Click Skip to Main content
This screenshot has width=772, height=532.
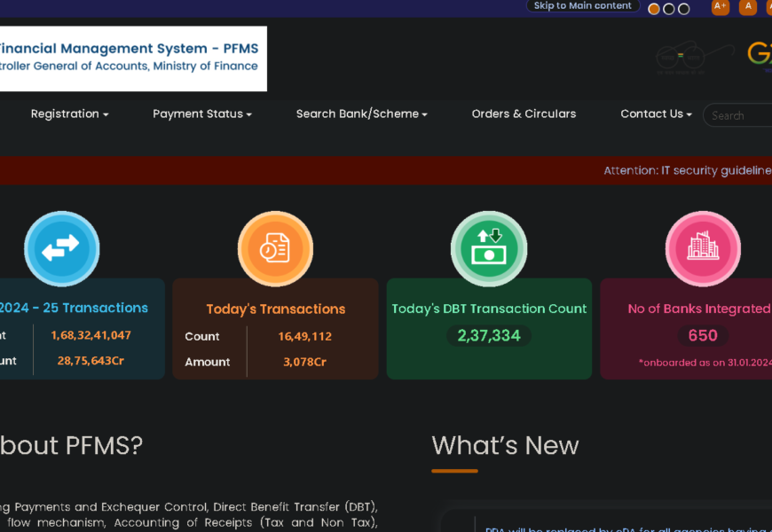pos(582,6)
